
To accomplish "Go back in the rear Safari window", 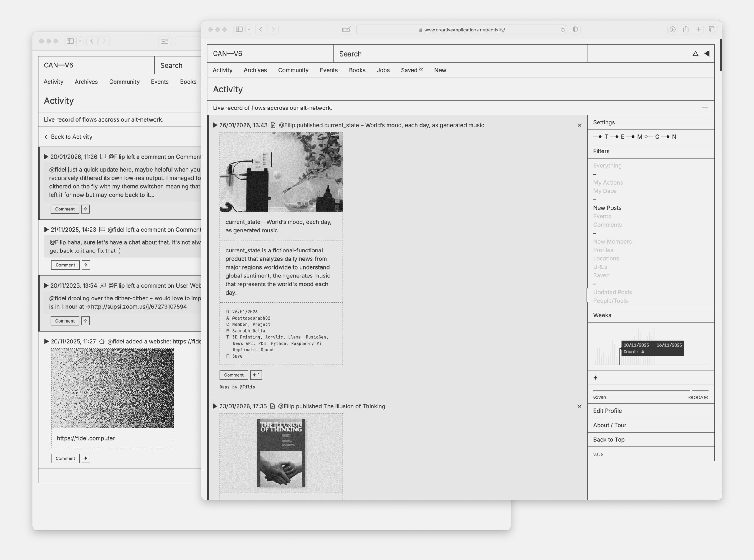I will click(92, 41).
